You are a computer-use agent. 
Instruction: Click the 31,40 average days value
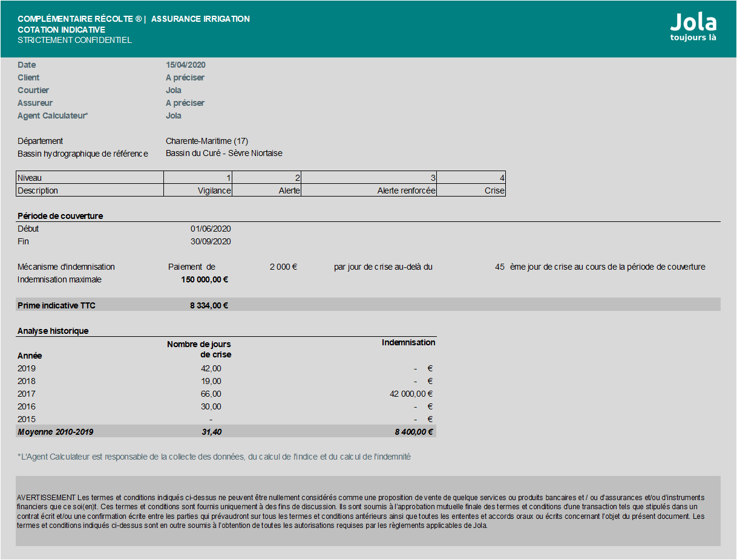click(212, 432)
